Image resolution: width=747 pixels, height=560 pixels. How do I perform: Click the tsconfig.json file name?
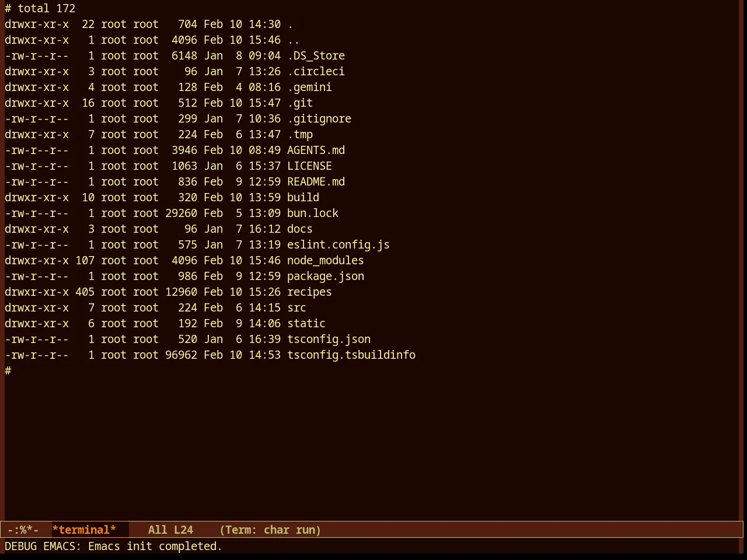(329, 339)
